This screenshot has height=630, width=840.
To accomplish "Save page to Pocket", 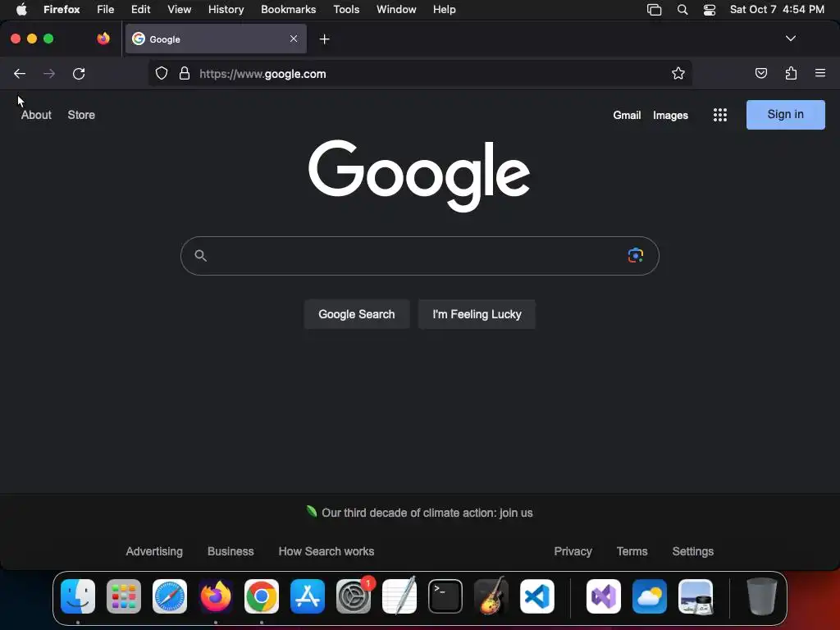I will (x=760, y=73).
